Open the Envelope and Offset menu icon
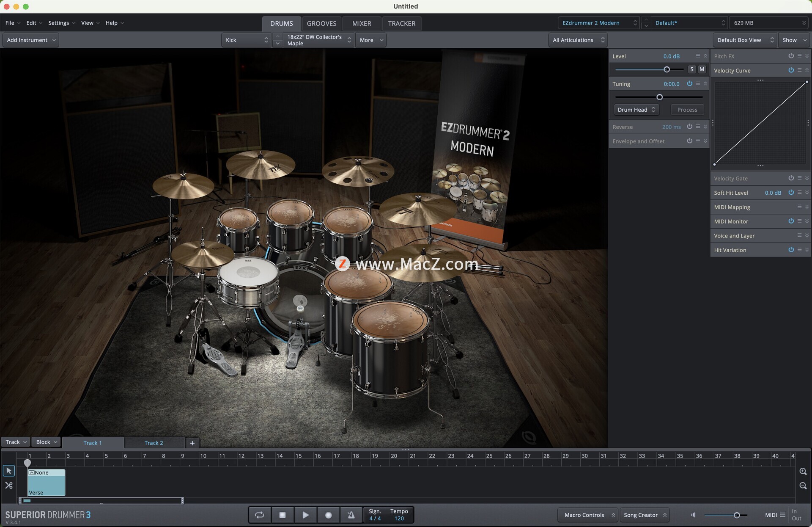Screen dimensions: 812x527 [x=698, y=141]
